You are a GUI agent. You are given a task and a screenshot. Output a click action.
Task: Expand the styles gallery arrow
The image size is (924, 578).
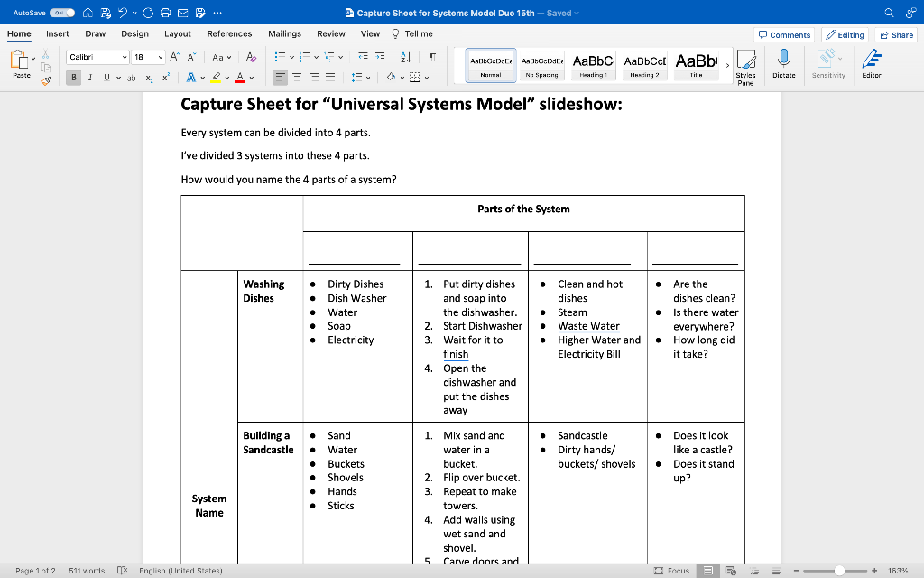(728, 65)
